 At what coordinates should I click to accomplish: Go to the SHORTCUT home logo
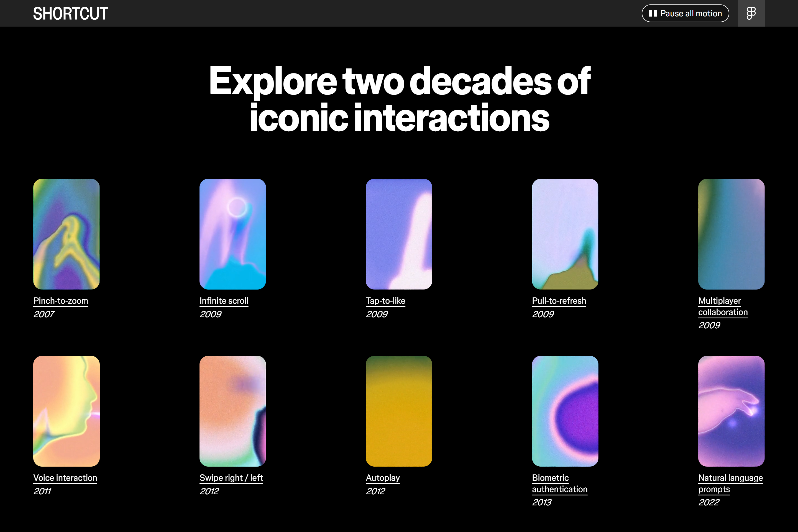70,14
